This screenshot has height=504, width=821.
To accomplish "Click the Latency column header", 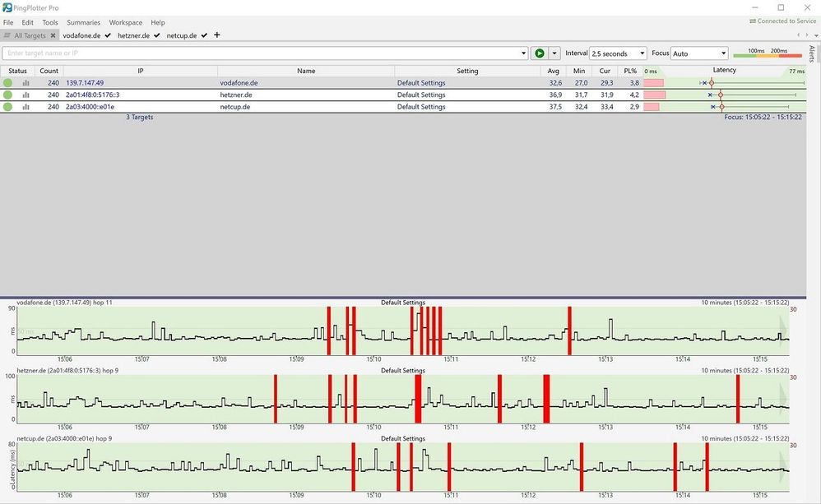I will click(x=725, y=70).
